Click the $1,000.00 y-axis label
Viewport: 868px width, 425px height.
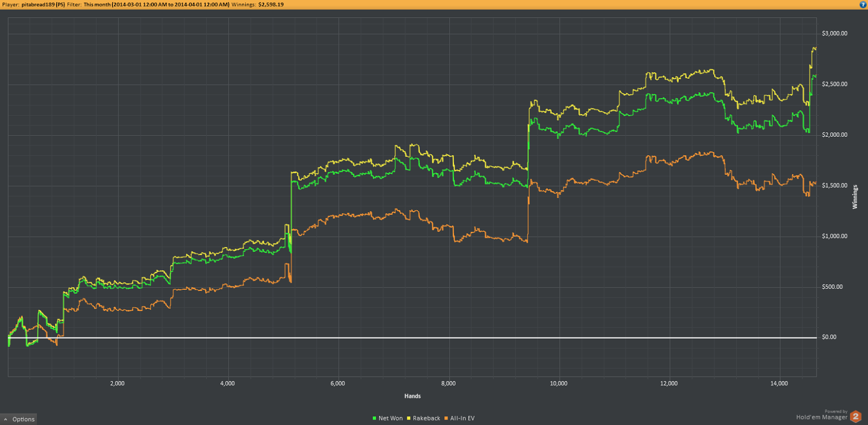pos(834,236)
